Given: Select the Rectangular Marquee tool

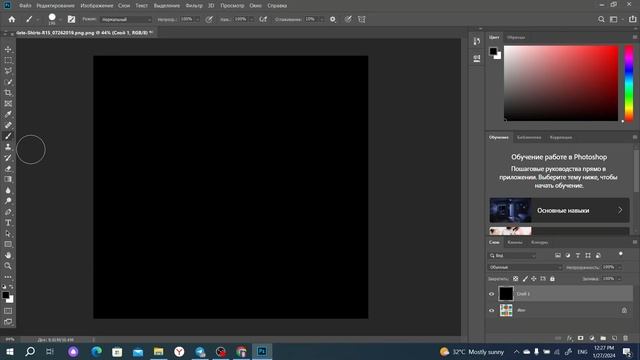Looking at the screenshot, I should point(8,60).
